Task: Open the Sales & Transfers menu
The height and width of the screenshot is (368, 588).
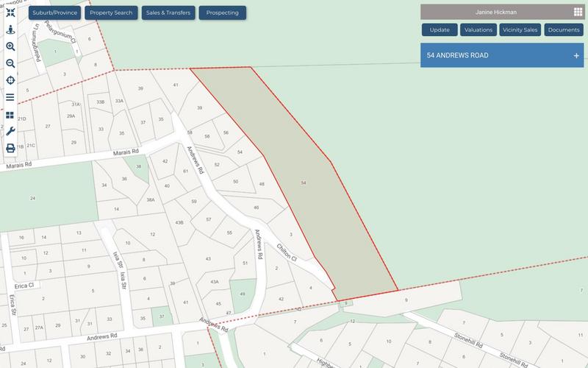Action: [168, 13]
